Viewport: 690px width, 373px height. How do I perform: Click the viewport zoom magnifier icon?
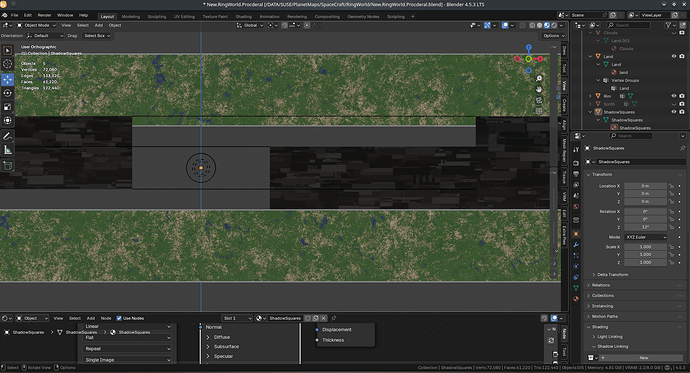(539, 79)
